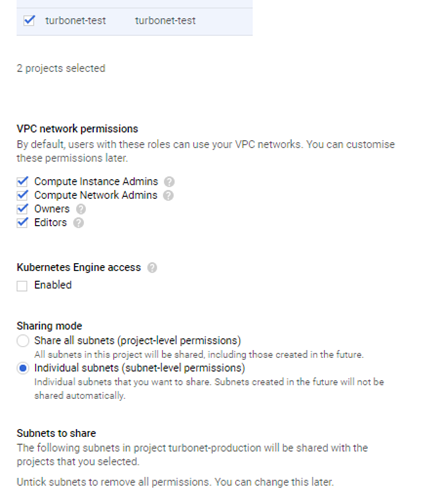This screenshot has width=442, height=500.
Task: Click the turbonet-test project ID cell
Action: [165, 21]
